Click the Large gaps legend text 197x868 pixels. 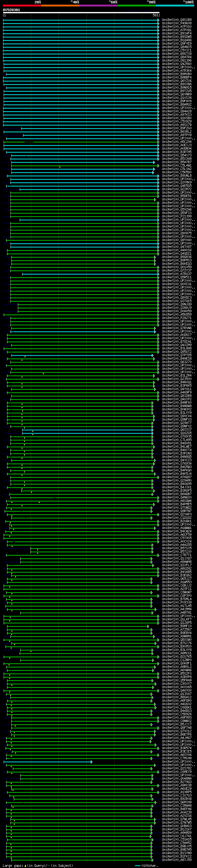pyautogui.click(x=38, y=866)
